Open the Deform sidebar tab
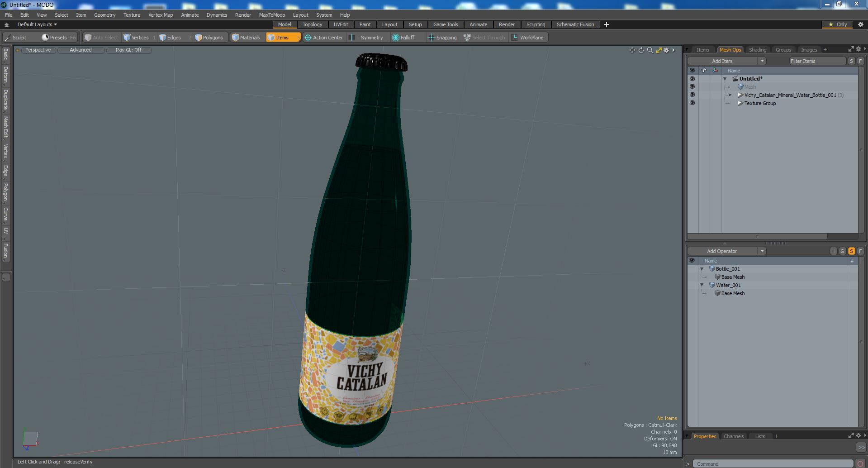 click(x=5, y=75)
